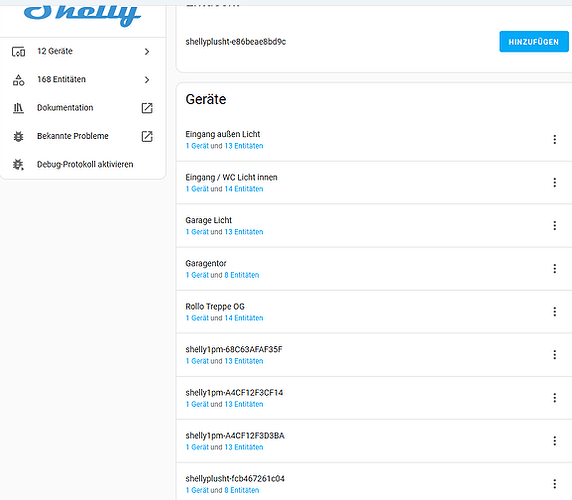The height and width of the screenshot is (500, 572).
Task: Click the Debug-Protokoll aktivieren bug icon
Action: coord(18,164)
